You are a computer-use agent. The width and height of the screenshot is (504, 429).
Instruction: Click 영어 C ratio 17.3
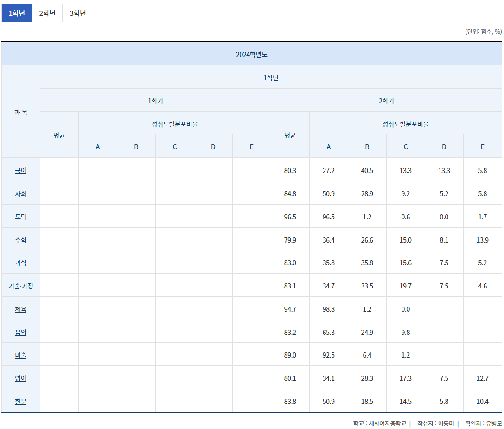click(406, 378)
